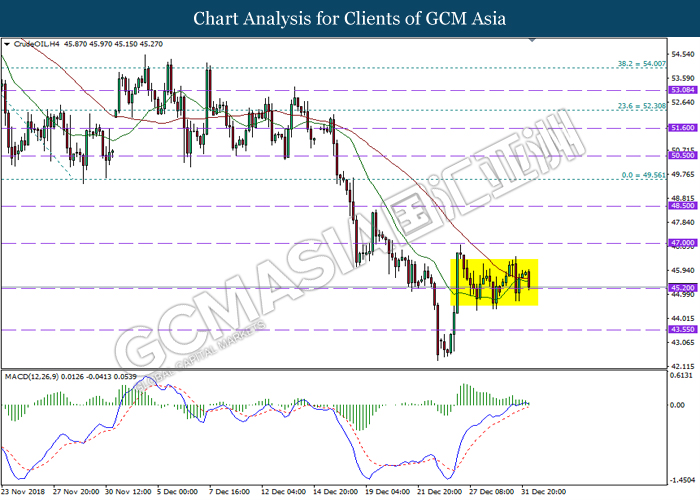Click the 45.200 current price tag
The height and width of the screenshot is (500, 700).
click(683, 288)
